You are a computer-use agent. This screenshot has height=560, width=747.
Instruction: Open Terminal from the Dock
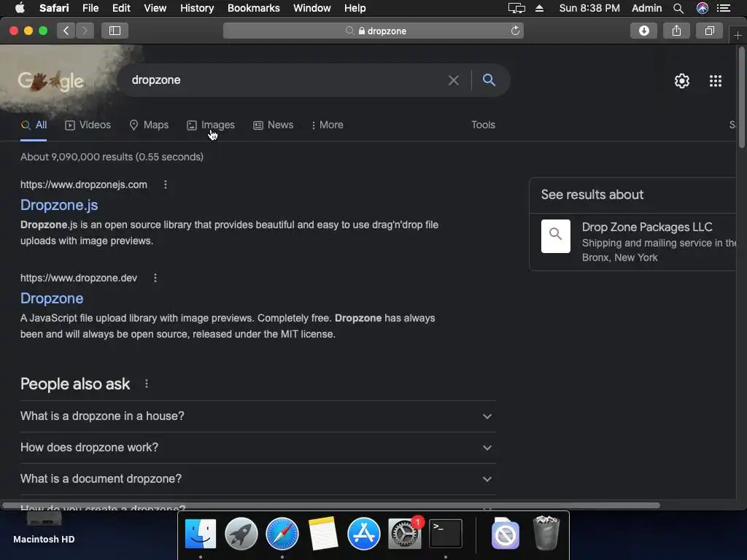pos(446,534)
